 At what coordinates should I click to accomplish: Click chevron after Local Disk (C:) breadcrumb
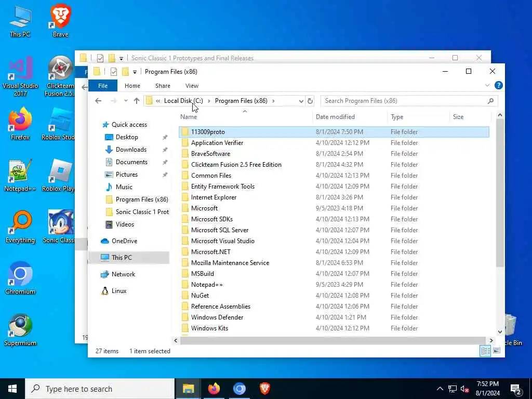[209, 101]
